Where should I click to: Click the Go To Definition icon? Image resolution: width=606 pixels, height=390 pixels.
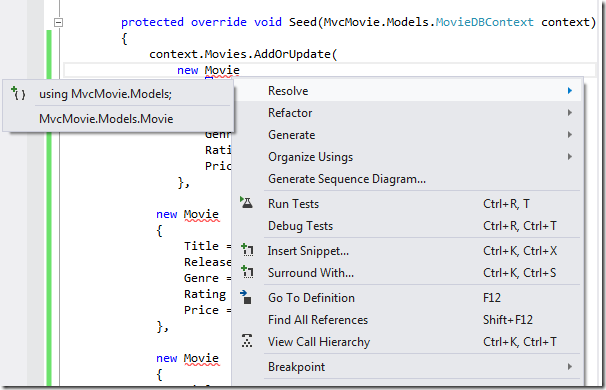pos(246,297)
